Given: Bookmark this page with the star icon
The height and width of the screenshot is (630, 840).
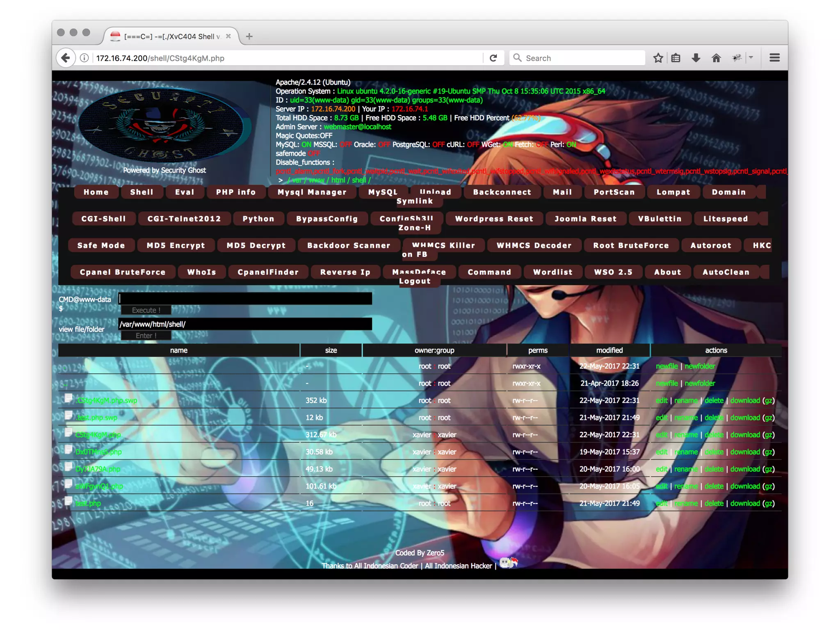Looking at the screenshot, I should [658, 58].
